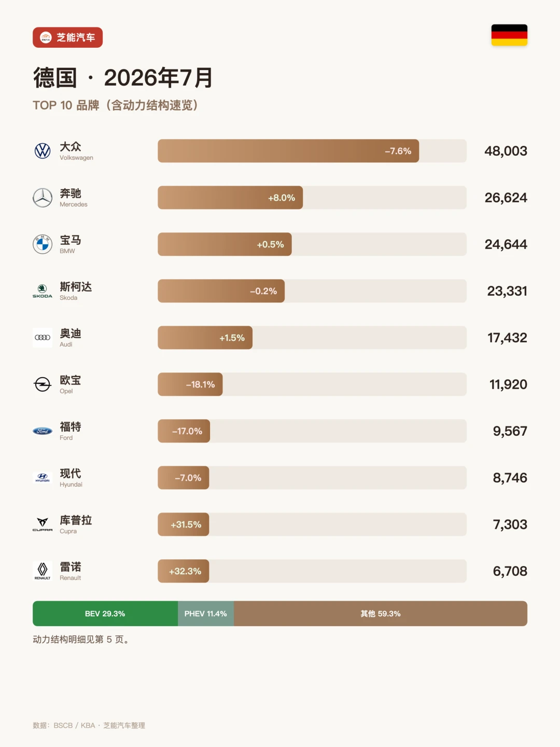Click the 48,003 sales figure
Screen dimensions: 560x747
pos(506,151)
